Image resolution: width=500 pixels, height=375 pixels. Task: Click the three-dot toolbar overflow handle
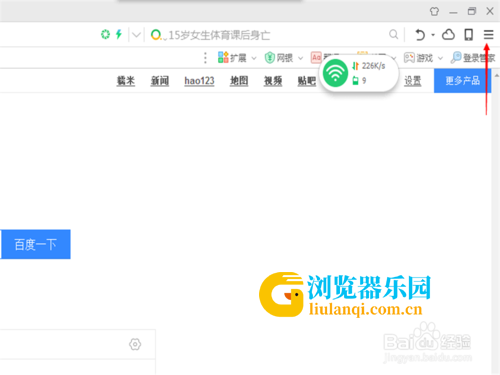205,58
